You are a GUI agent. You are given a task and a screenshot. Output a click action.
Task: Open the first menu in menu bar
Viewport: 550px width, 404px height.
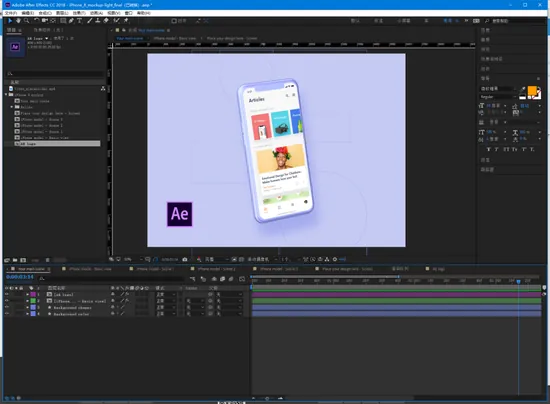11,13
